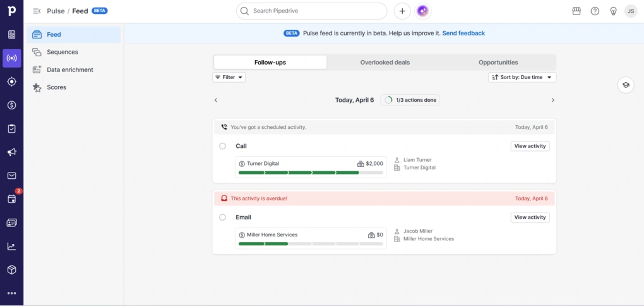Open Products box icon in sidebar
644x306 pixels.
tap(11, 270)
